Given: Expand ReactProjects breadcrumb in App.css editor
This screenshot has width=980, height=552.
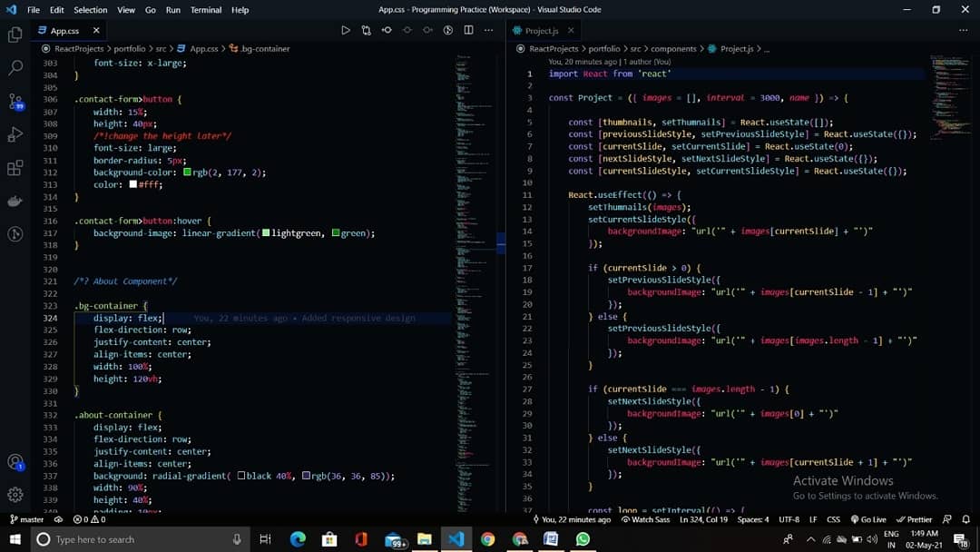Looking at the screenshot, I should tap(79, 49).
